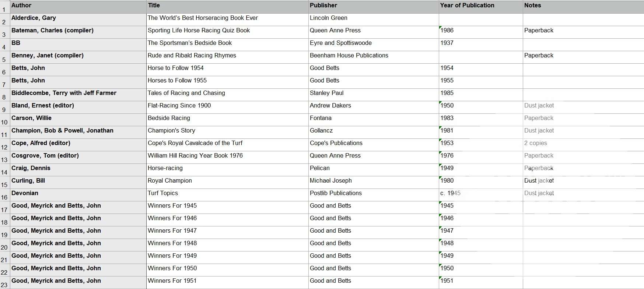Viewport: 644px width, 289px height.
Task: Click the year 1937 cell
Action: coord(481,45)
